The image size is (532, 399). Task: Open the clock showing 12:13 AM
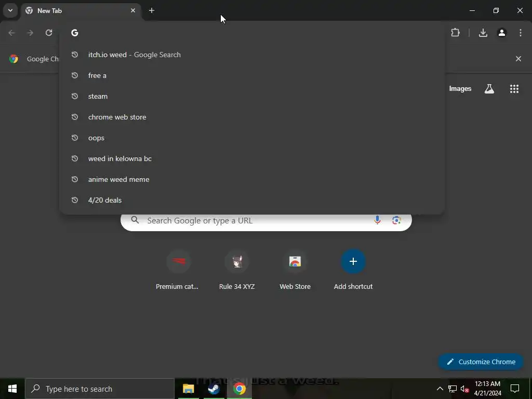click(x=487, y=389)
